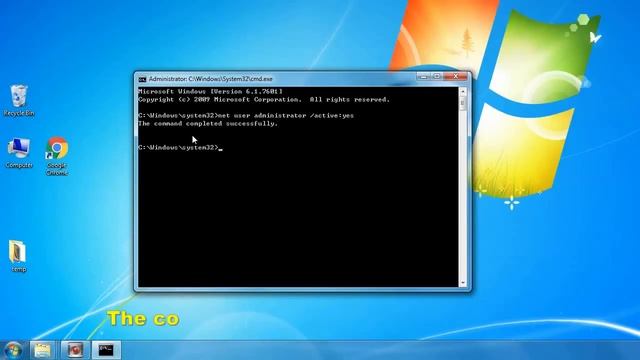Launch Google Chrome from desktop shortcut
This screenshot has height=360, width=640.
[x=57, y=156]
